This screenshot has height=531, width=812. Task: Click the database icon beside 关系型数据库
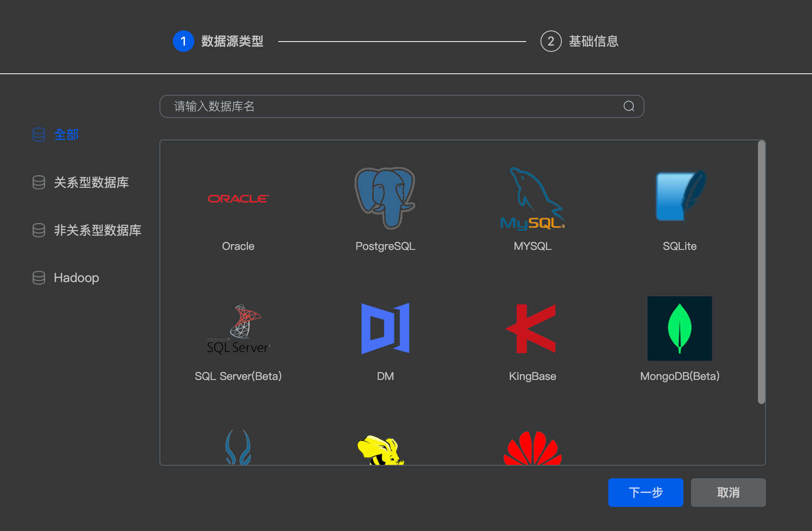pyautogui.click(x=39, y=182)
